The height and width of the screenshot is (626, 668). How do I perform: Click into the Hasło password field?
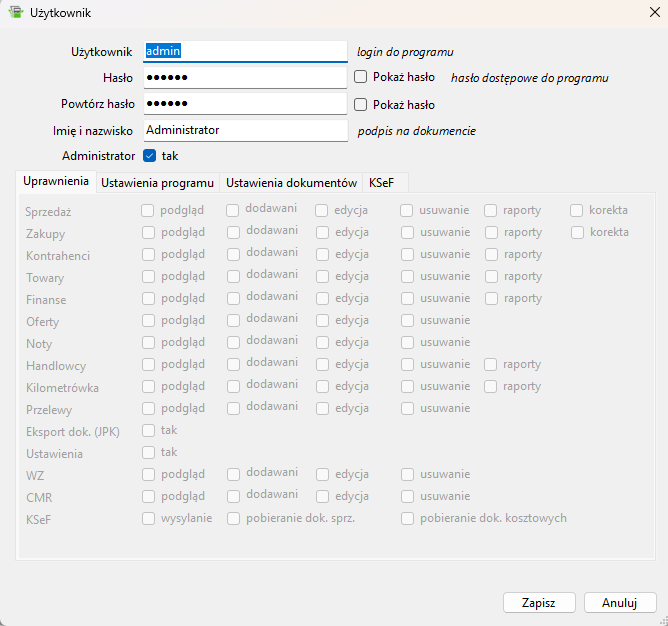pos(245,77)
